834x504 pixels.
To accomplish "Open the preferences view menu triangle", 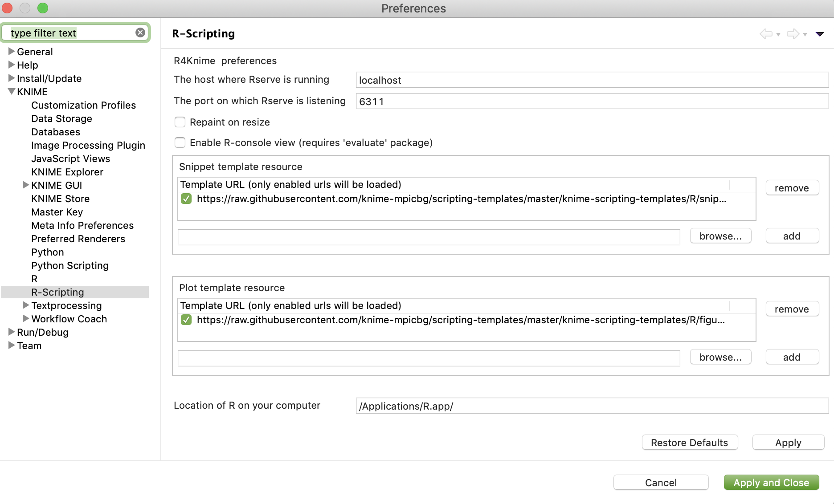I will click(x=820, y=34).
